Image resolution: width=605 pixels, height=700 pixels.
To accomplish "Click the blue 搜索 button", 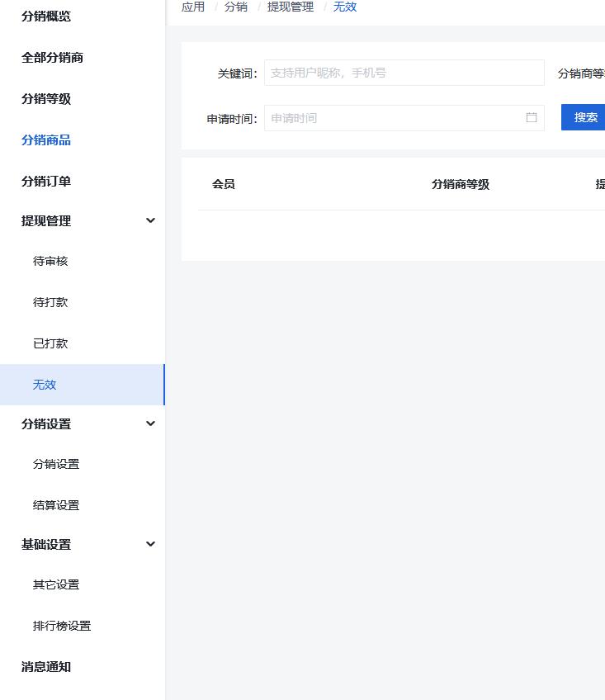I will (583, 117).
